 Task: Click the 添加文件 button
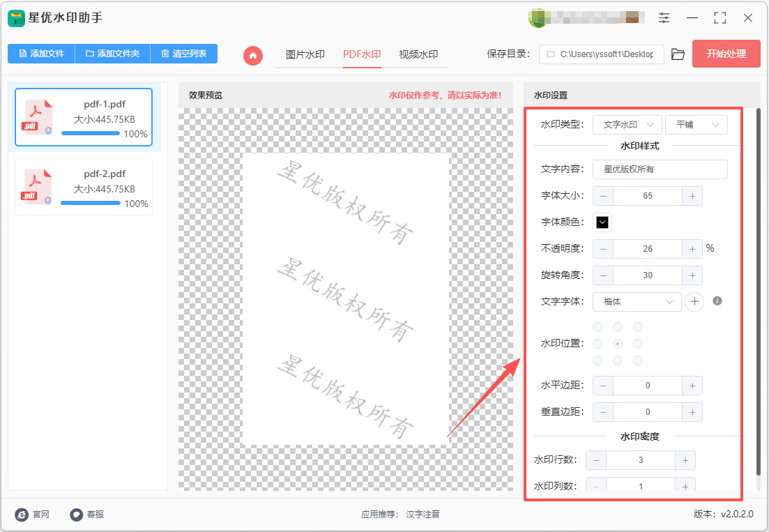(41, 54)
